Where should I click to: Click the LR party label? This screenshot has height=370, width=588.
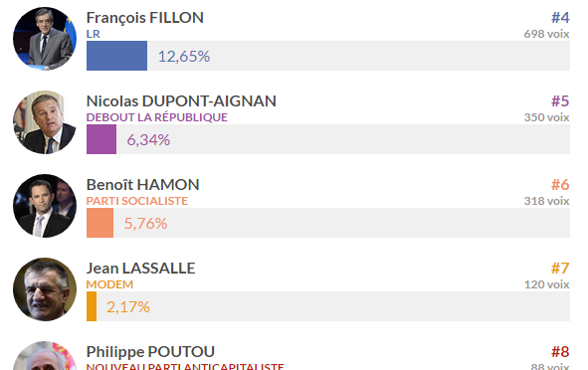coord(93,34)
